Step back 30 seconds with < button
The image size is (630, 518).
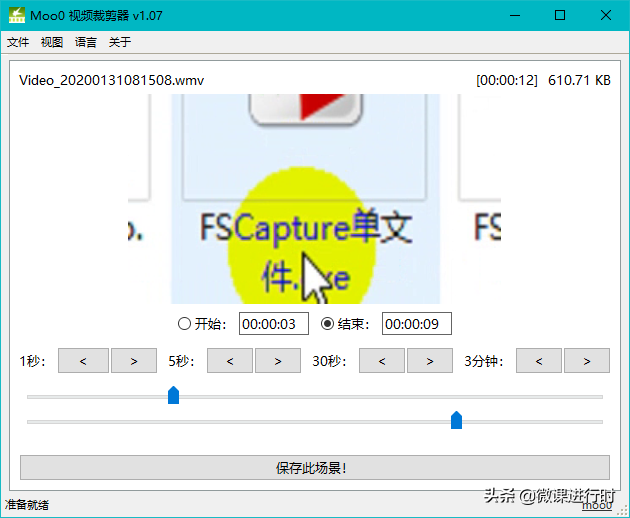point(382,361)
